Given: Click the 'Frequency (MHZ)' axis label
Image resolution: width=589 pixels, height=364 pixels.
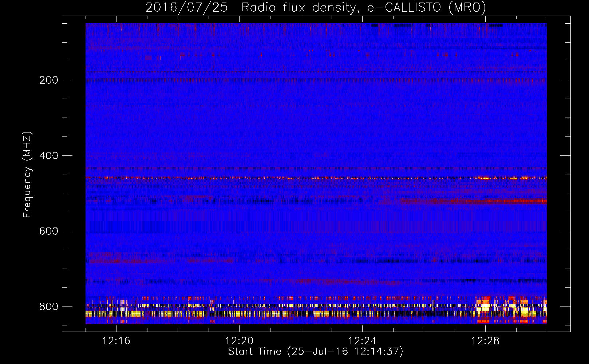Looking at the screenshot, I should click(x=27, y=175).
